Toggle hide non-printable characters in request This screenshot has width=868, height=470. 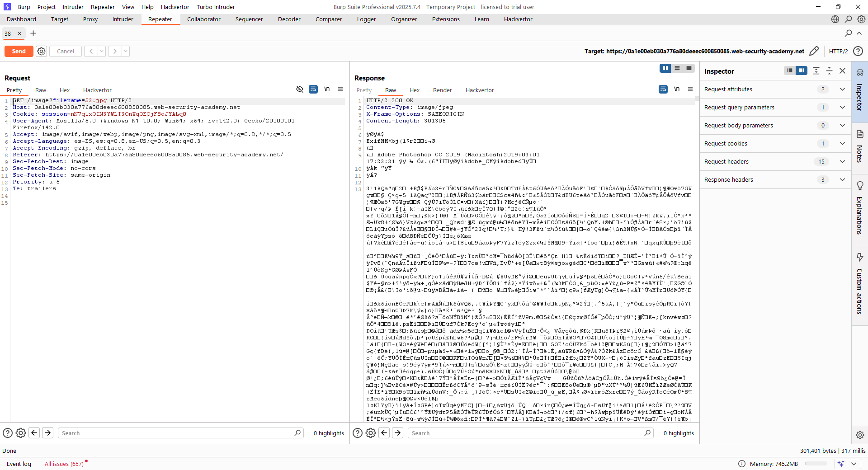click(299, 89)
